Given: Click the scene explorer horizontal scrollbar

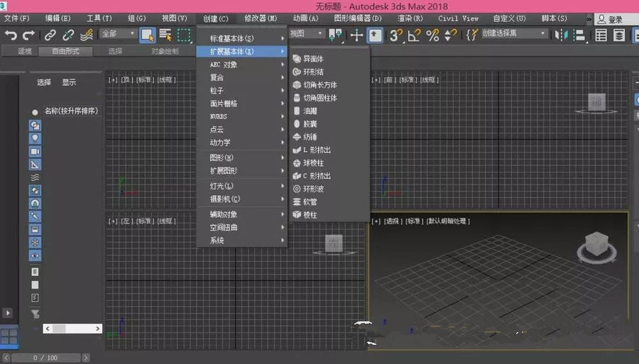Looking at the screenshot, I should tap(72, 329).
